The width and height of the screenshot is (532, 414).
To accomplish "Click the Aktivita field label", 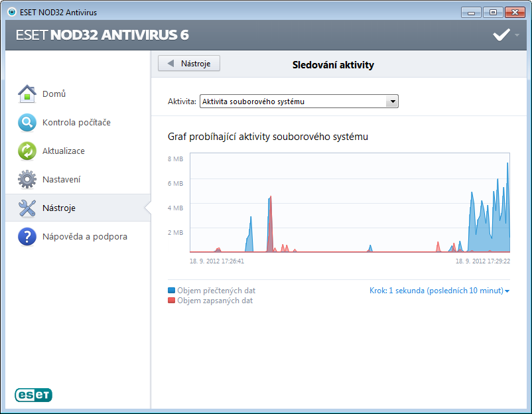I will click(182, 102).
